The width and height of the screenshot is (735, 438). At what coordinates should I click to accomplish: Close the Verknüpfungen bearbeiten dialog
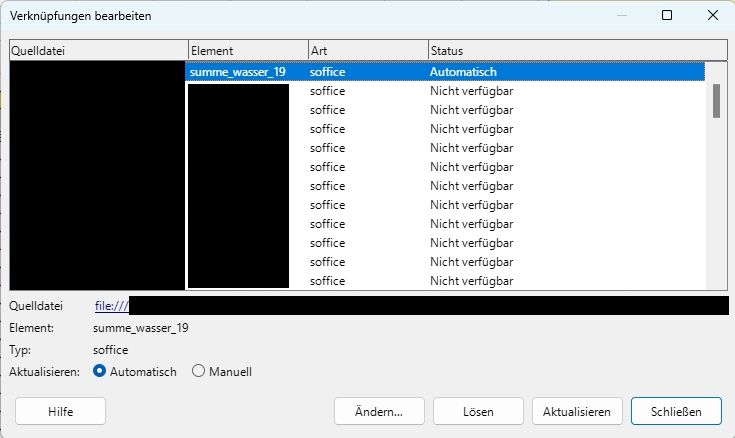click(x=712, y=15)
